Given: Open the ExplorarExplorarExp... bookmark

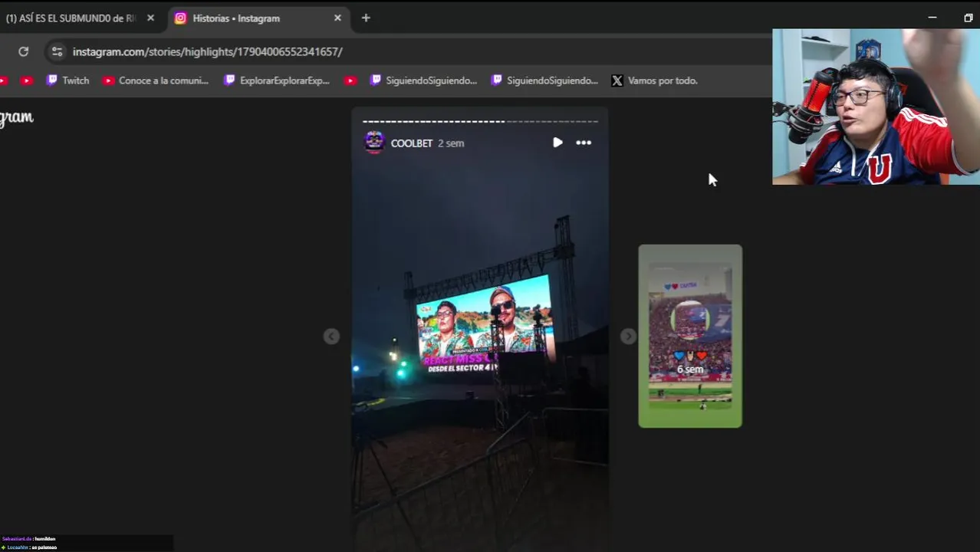Looking at the screenshot, I should pos(277,80).
